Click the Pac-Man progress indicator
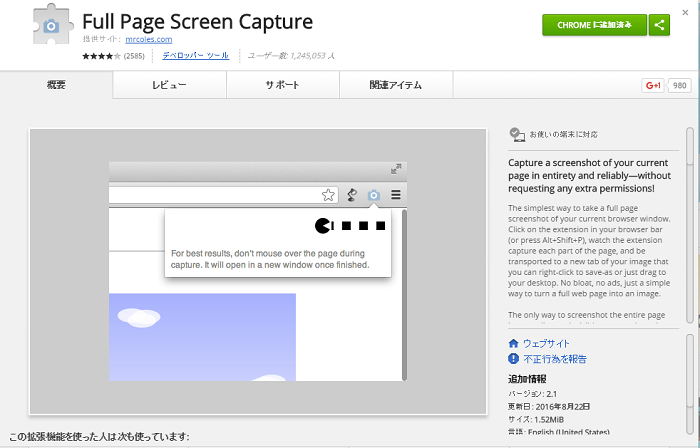 point(350,226)
